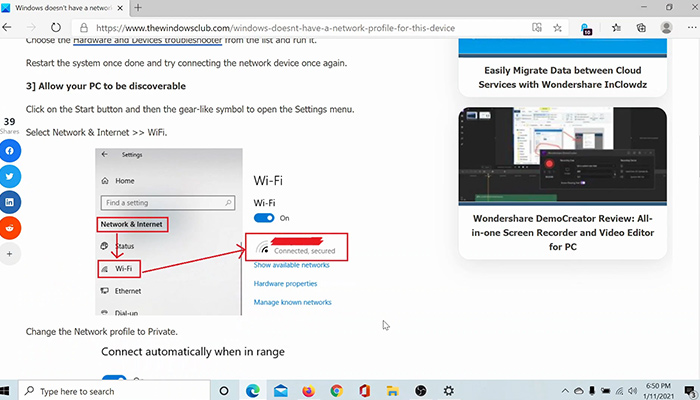
Task: Open Wi-Fi network flyout from tray
Action: pyautogui.click(x=619, y=391)
